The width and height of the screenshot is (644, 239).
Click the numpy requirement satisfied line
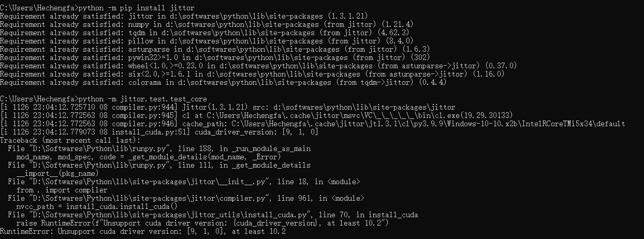pos(207,24)
